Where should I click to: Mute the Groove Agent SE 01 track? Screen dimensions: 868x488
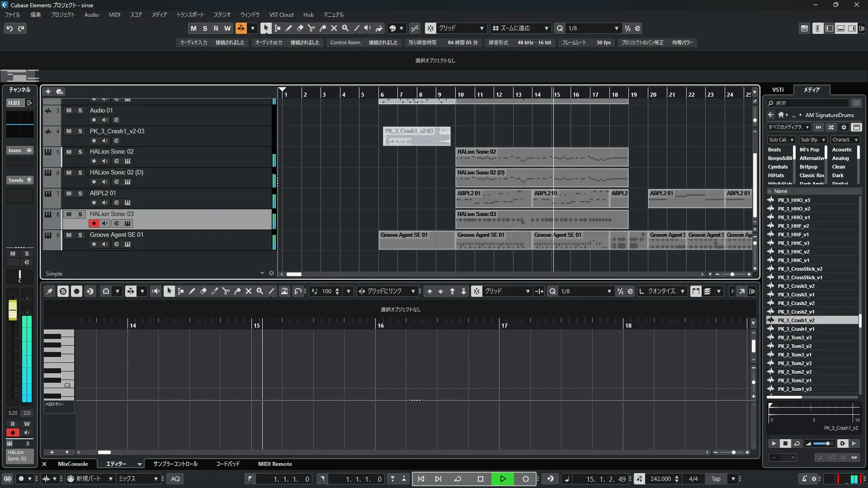point(69,235)
